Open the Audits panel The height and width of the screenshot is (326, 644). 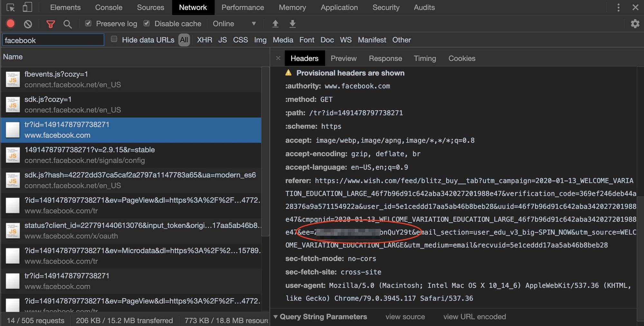tap(424, 7)
